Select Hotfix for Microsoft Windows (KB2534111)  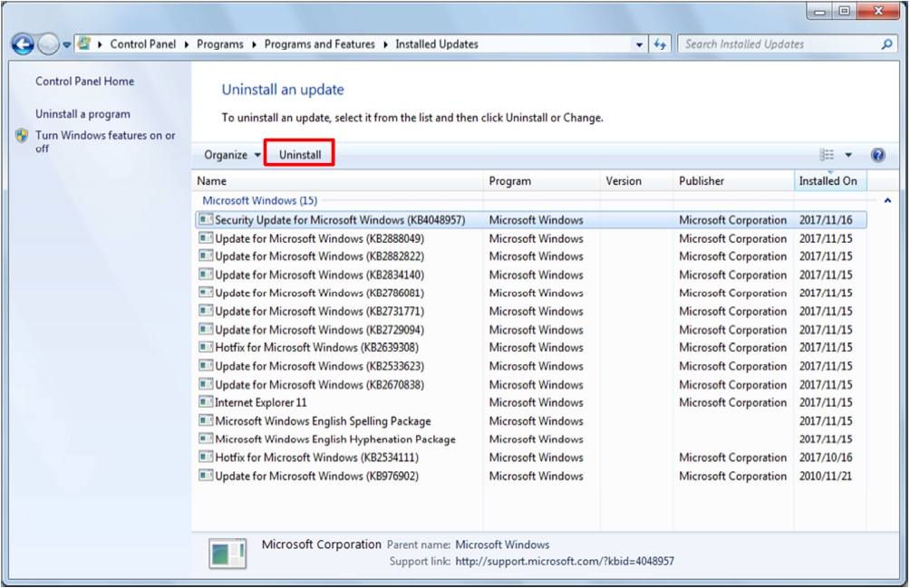click(531, 457)
